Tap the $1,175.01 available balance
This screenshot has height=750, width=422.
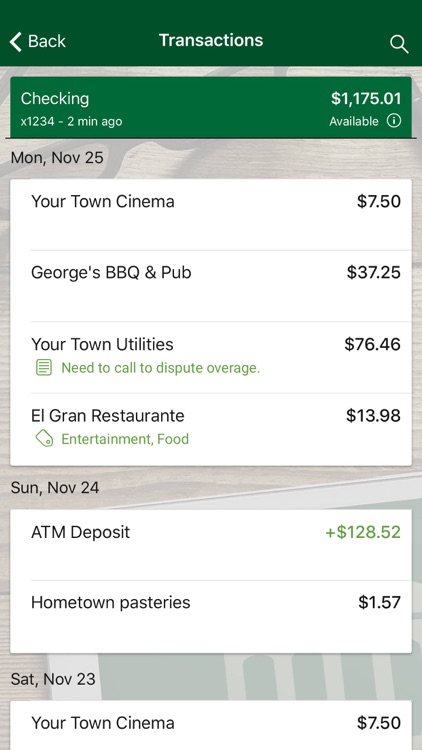click(x=366, y=99)
